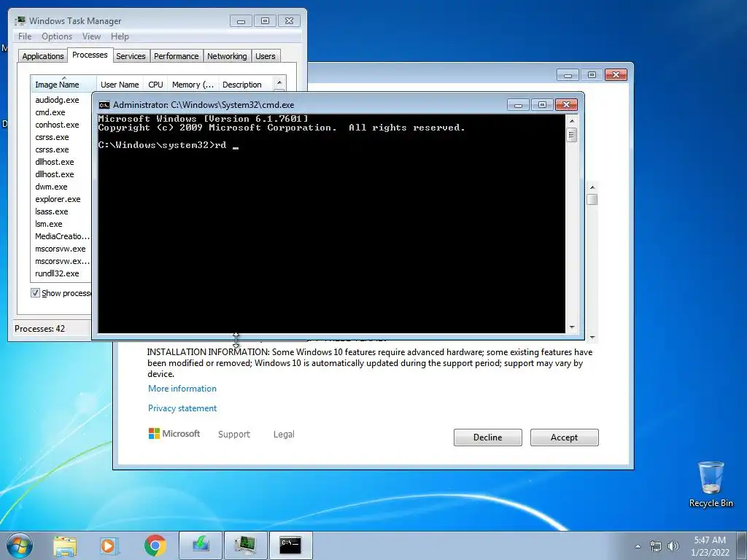This screenshot has height=560, width=747.
Task: Select the lsm.exe process row
Action: (61, 224)
